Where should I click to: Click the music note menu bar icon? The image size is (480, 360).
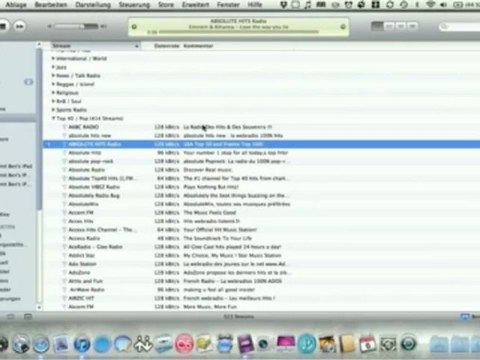tap(308, 5)
